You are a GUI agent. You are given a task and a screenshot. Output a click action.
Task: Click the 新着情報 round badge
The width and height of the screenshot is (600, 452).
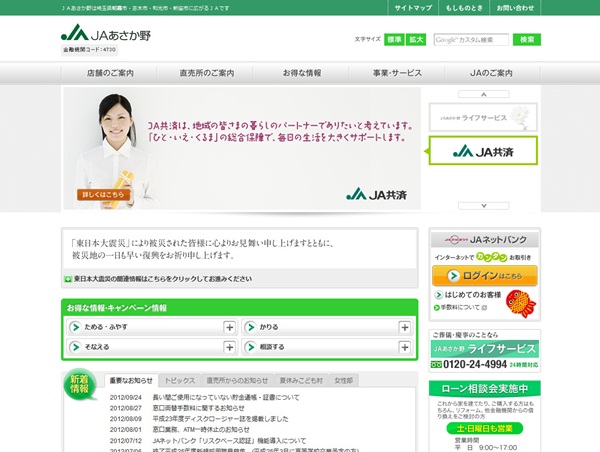[x=80, y=384]
